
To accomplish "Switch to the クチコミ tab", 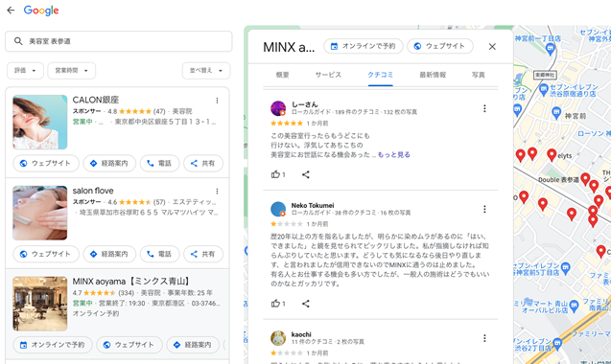I will point(380,75).
